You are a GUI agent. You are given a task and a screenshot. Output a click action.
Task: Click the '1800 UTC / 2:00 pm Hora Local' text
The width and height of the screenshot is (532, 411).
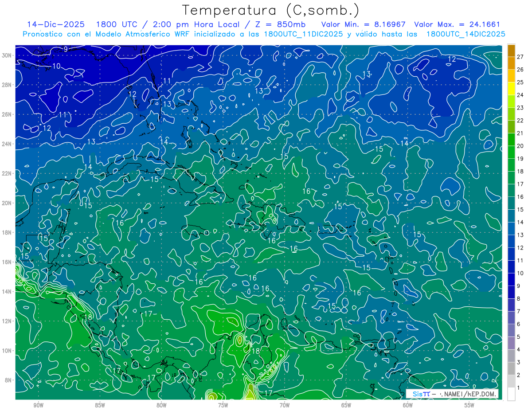click(168, 24)
